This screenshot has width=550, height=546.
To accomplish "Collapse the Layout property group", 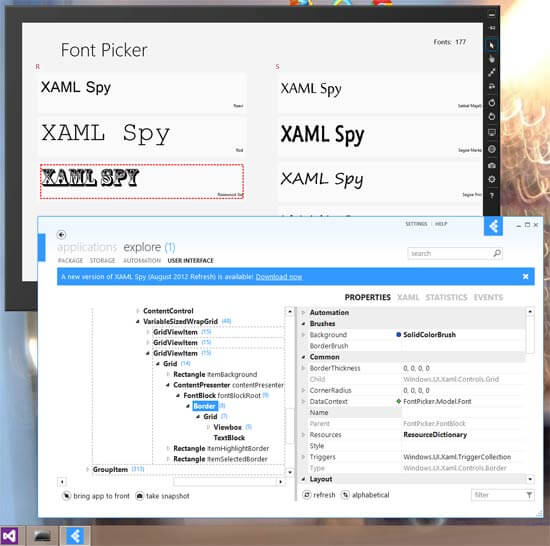I will [x=303, y=479].
